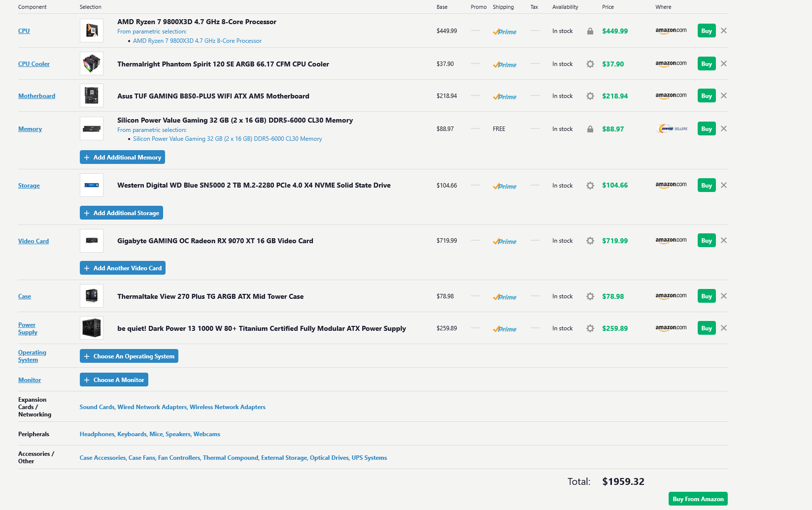Buy the Gigabyte RX 9070 XT card
Image resolution: width=812 pixels, height=510 pixels.
pos(707,240)
